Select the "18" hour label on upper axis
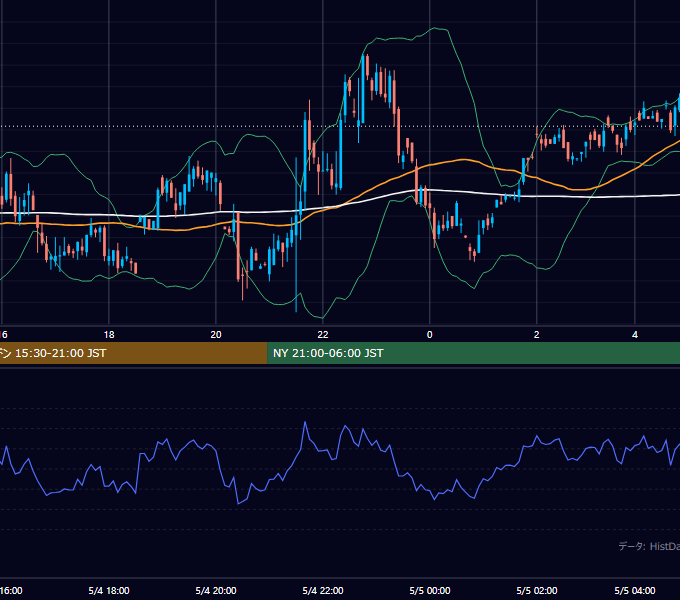680x600 pixels. pos(109,335)
